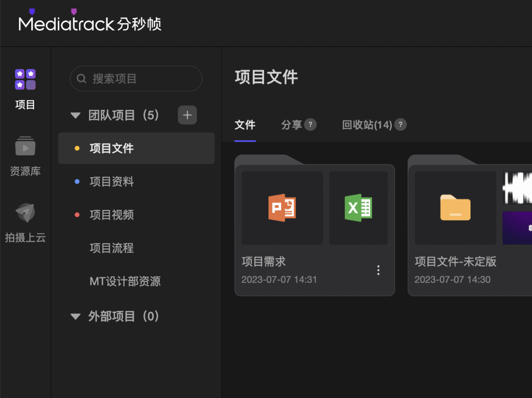Click the red dot beside 项目视频
The image size is (532, 398).
(77, 215)
